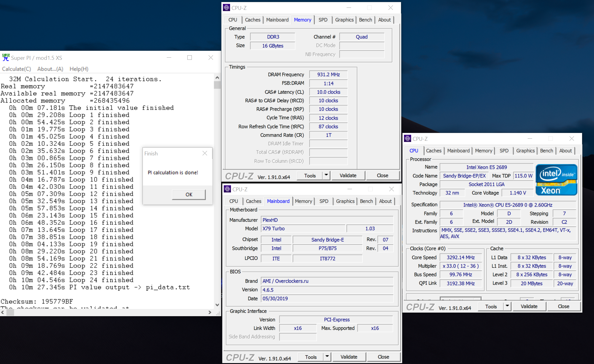Select Bench tab in Memory window
Viewport: 594px width, 364px height.
pyautogui.click(x=365, y=20)
